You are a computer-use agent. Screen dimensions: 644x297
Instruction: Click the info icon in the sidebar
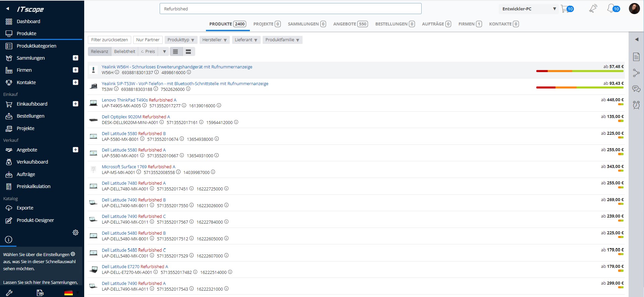click(9, 239)
